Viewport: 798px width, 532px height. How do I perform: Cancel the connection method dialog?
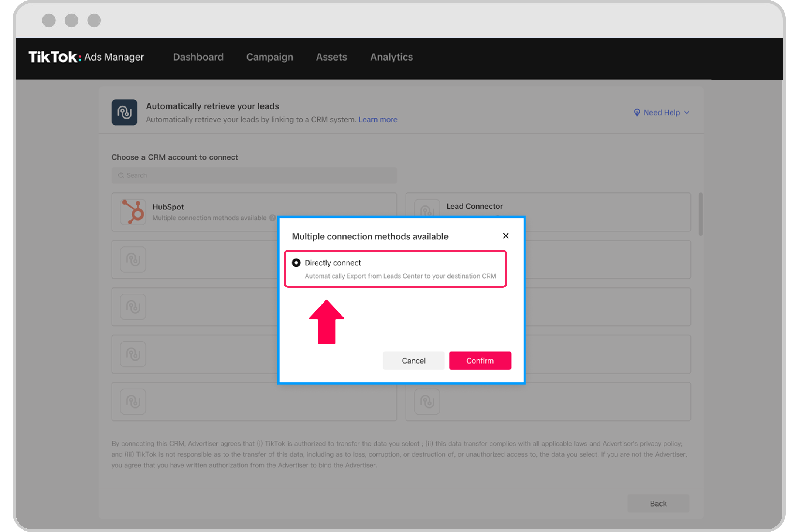click(x=413, y=361)
